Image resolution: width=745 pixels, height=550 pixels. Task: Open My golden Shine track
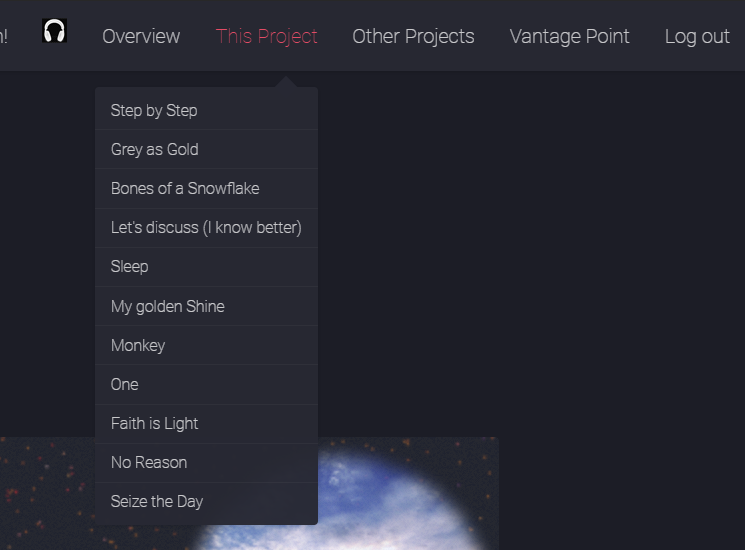pyautogui.click(x=167, y=306)
